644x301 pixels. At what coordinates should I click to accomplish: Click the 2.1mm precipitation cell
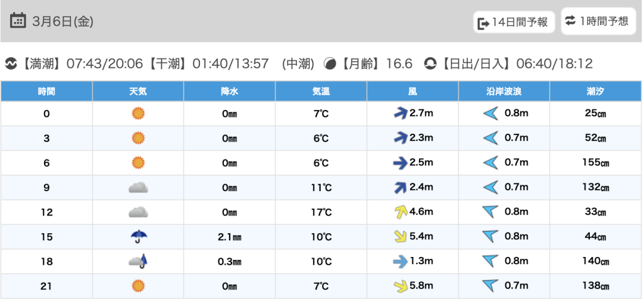[x=230, y=237]
